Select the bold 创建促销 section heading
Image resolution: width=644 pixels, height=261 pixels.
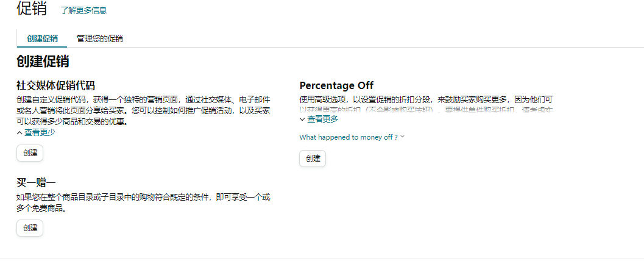tap(43, 62)
